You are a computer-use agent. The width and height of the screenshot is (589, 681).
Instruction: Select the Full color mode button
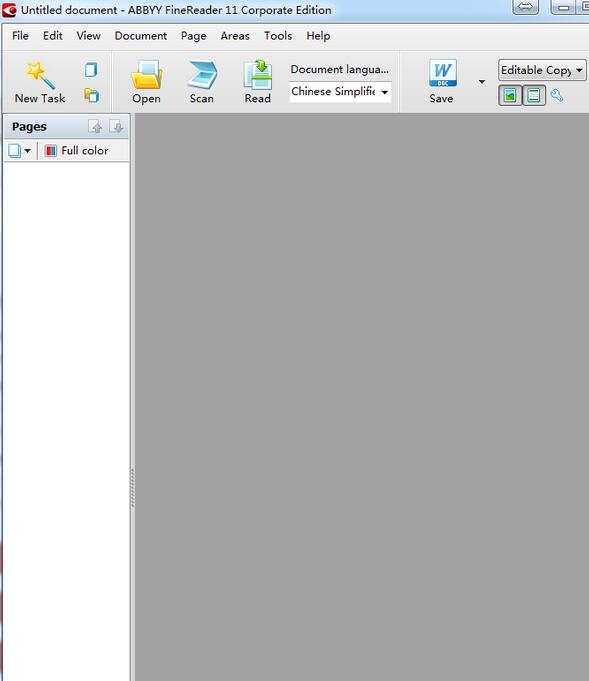76,151
